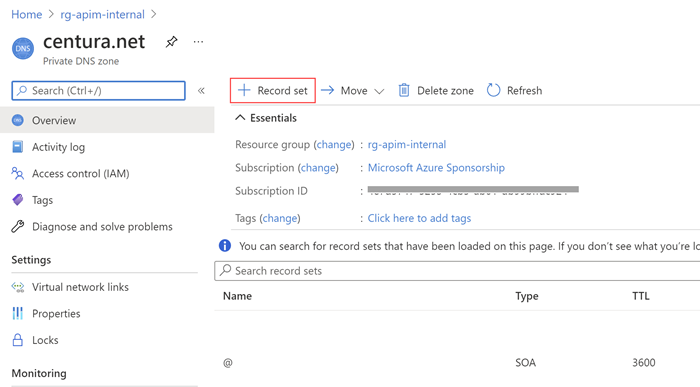This screenshot has height=387, width=700.
Task: Pin centura.net to dashboard
Action: pyautogui.click(x=171, y=42)
